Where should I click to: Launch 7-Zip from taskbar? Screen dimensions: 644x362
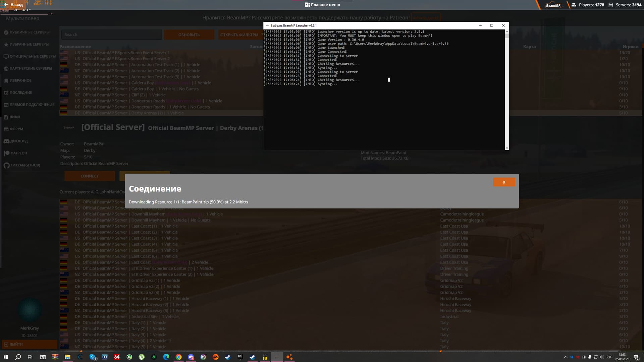point(43,357)
